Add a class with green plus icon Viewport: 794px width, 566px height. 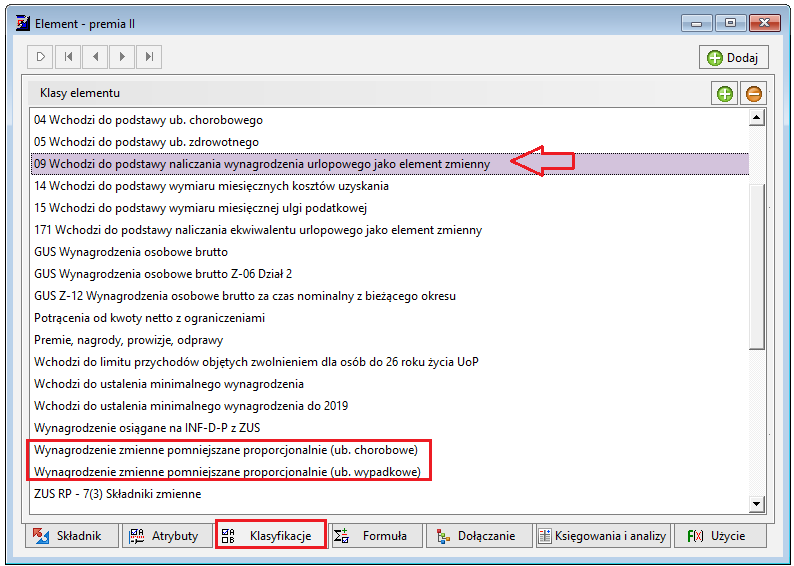pyautogui.click(x=725, y=94)
